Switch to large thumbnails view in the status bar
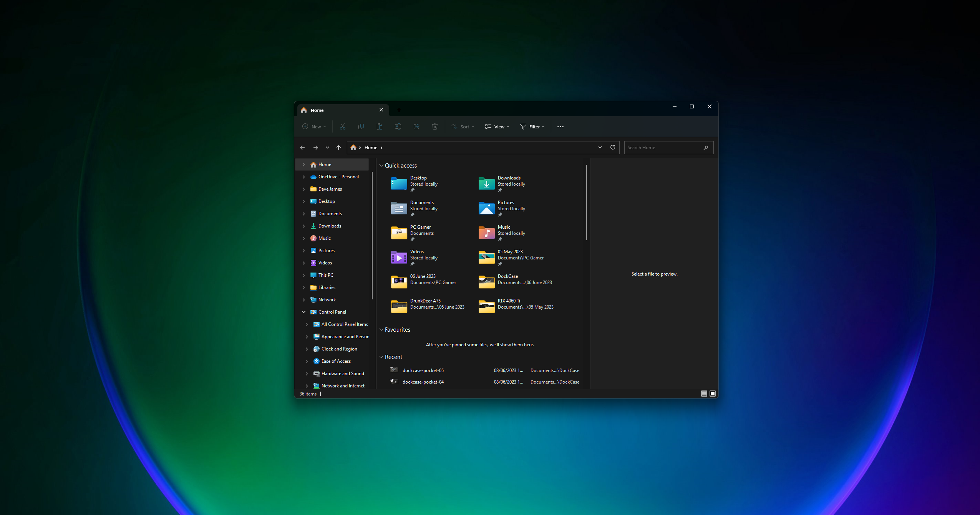Viewport: 980px width, 515px height. (712, 394)
